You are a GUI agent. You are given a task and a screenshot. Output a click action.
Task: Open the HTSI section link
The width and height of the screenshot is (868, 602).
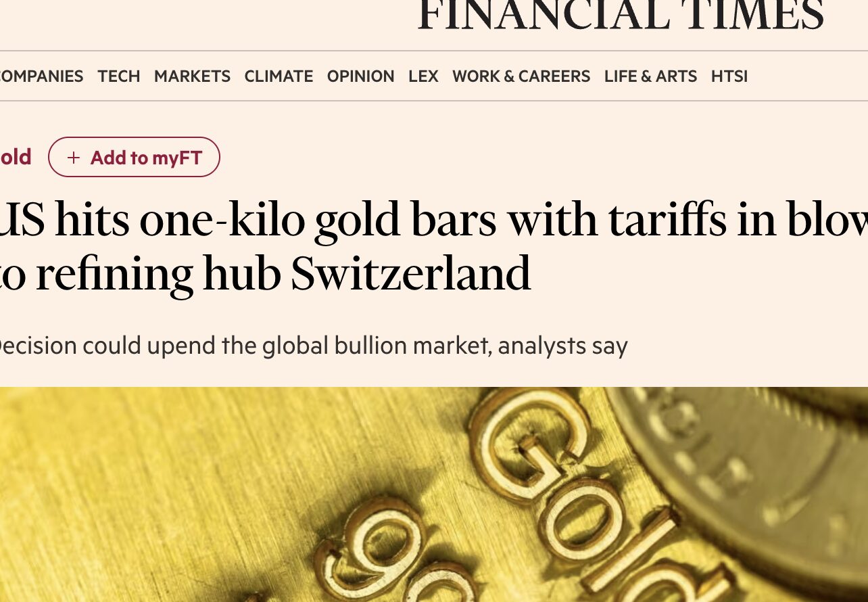click(729, 76)
